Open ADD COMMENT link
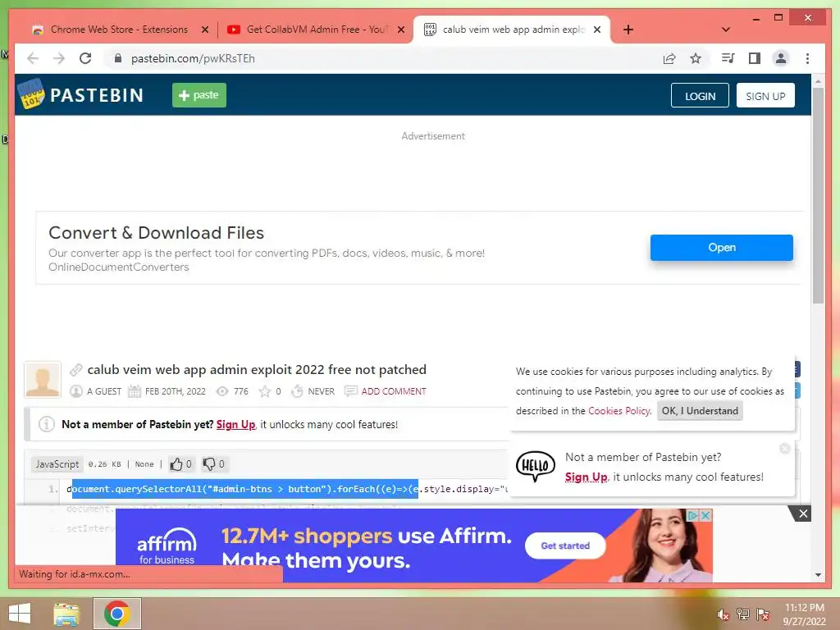Viewport: 840px width, 630px height. point(394,391)
